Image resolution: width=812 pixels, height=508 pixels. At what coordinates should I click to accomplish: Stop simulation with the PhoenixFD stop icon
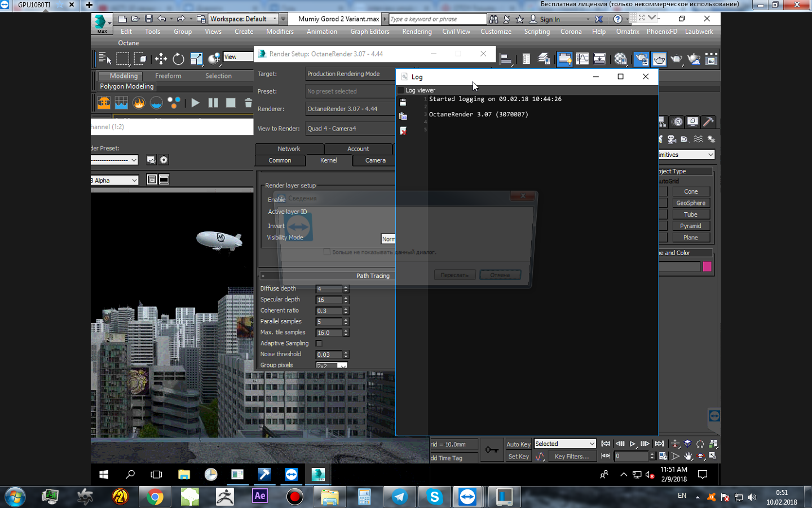coord(231,103)
